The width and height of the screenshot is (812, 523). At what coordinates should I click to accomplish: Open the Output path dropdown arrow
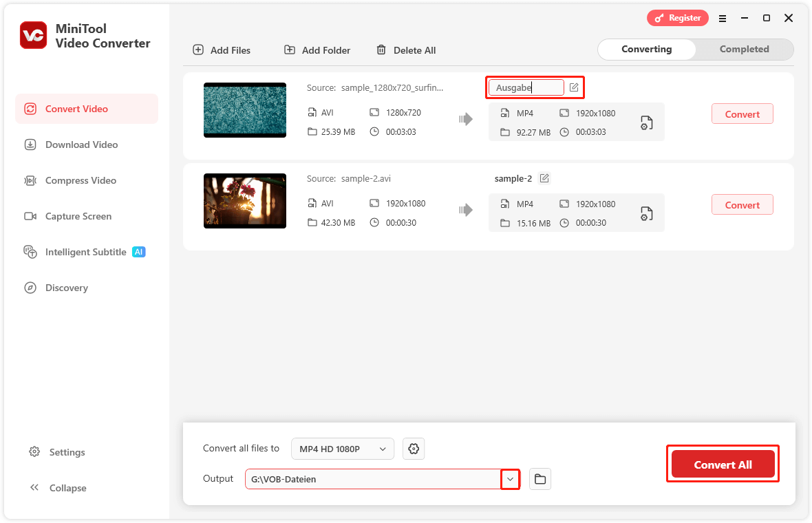(509, 479)
